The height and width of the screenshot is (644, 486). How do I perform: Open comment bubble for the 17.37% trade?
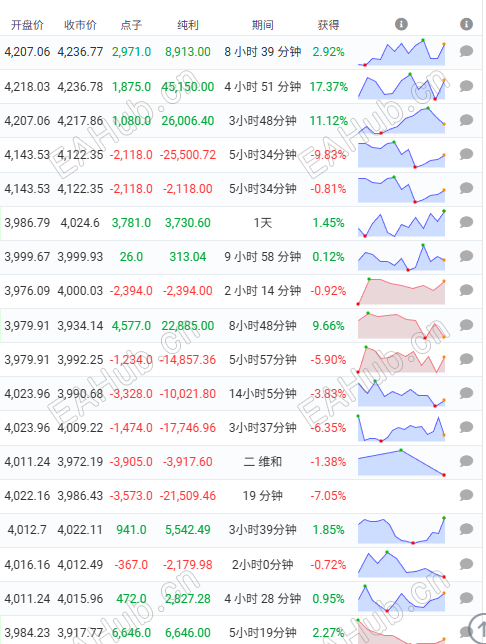pyautogui.click(x=466, y=86)
